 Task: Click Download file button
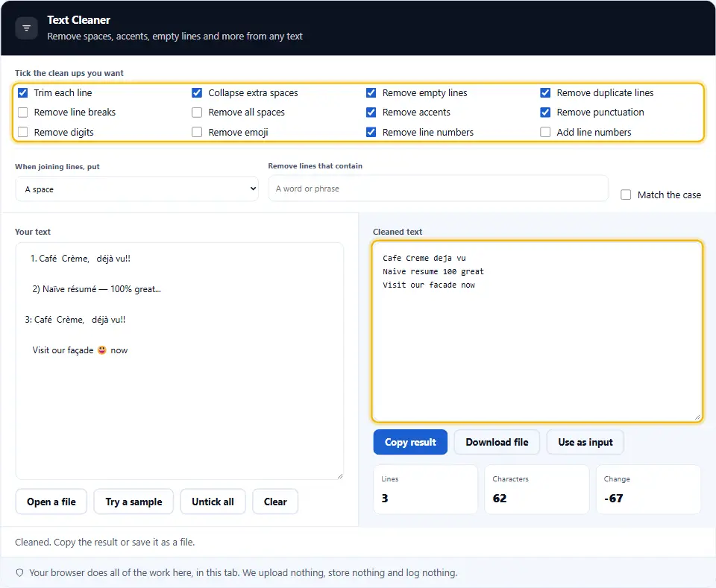point(497,442)
